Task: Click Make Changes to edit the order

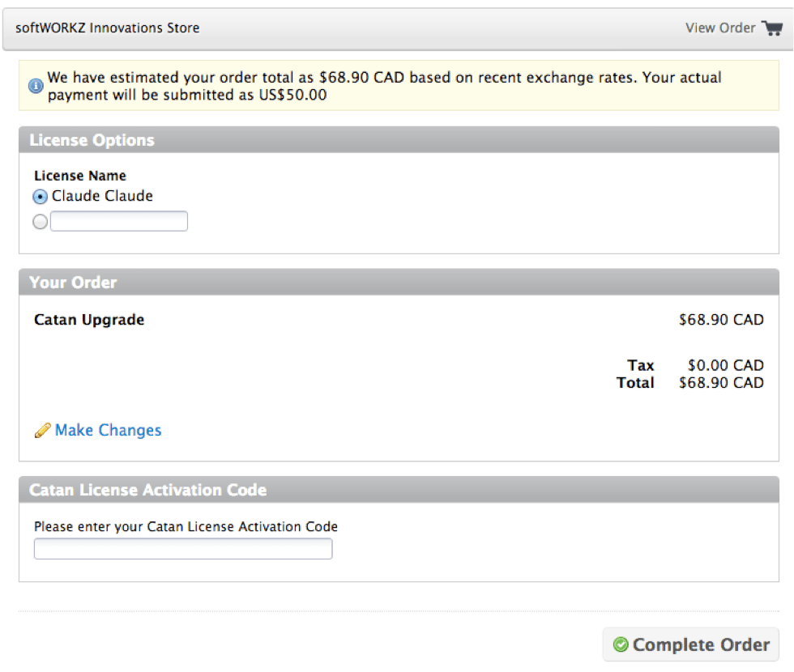Action: click(106, 431)
